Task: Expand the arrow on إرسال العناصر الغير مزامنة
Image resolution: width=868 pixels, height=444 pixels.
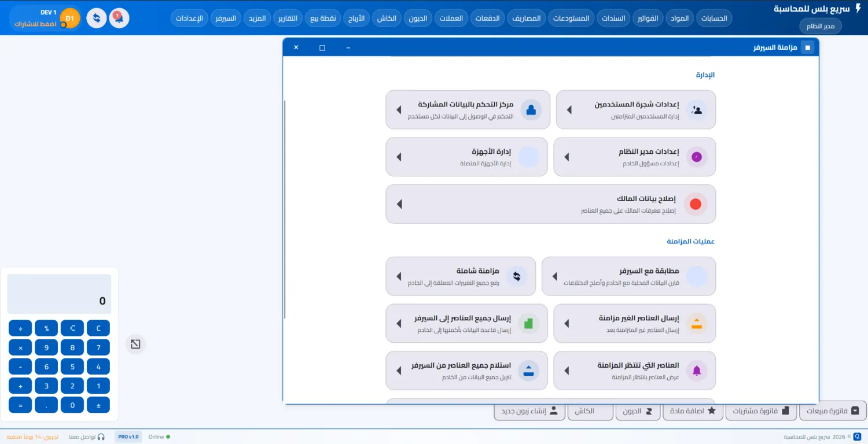Action: point(567,324)
